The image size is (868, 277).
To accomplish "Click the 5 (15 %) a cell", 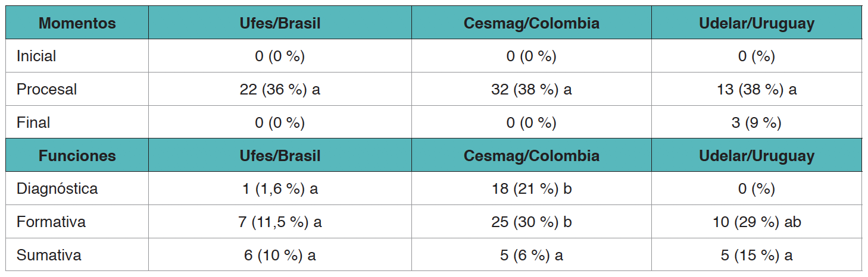I will [756, 256].
